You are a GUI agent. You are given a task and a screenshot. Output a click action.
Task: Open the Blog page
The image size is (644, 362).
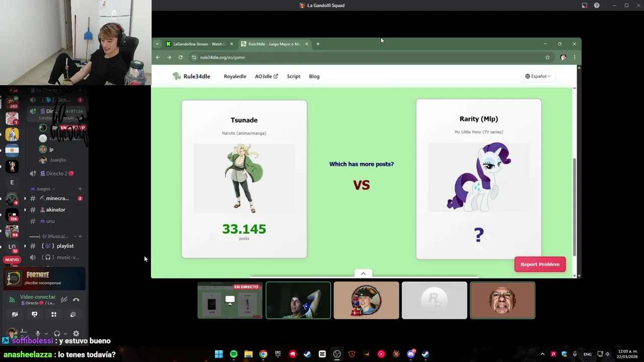pyautogui.click(x=314, y=76)
